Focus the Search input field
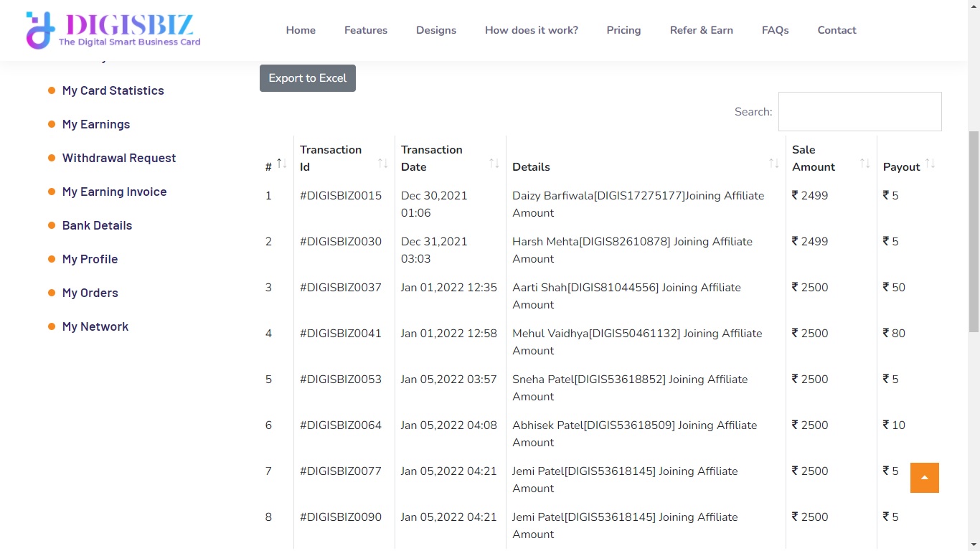Screen dimensions: 980x551 point(859,112)
